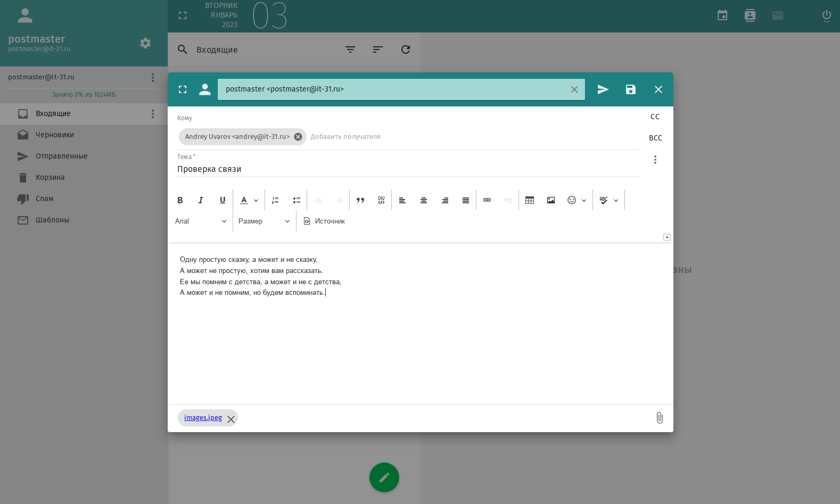
Task: Apply block quote formatting
Action: tap(360, 200)
